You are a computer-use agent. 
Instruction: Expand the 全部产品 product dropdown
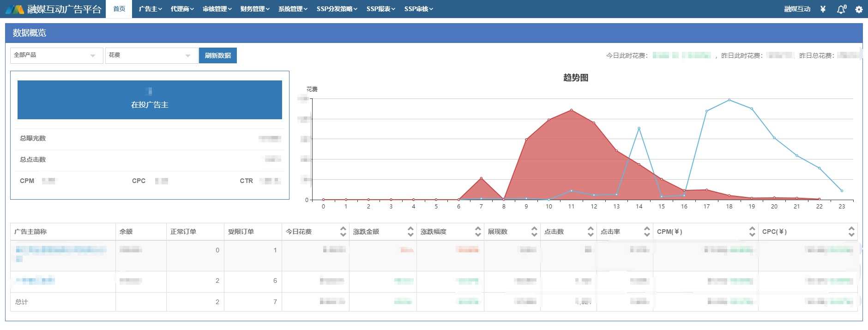coord(56,55)
